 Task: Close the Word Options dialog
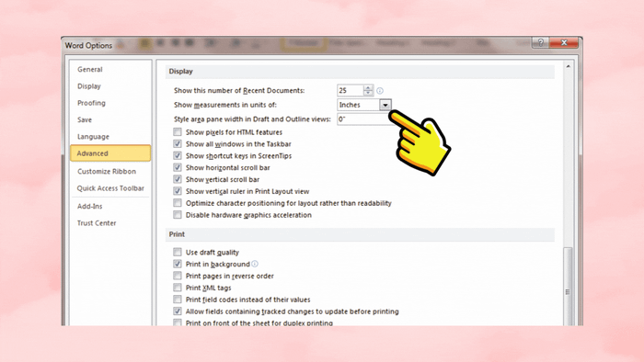(564, 42)
